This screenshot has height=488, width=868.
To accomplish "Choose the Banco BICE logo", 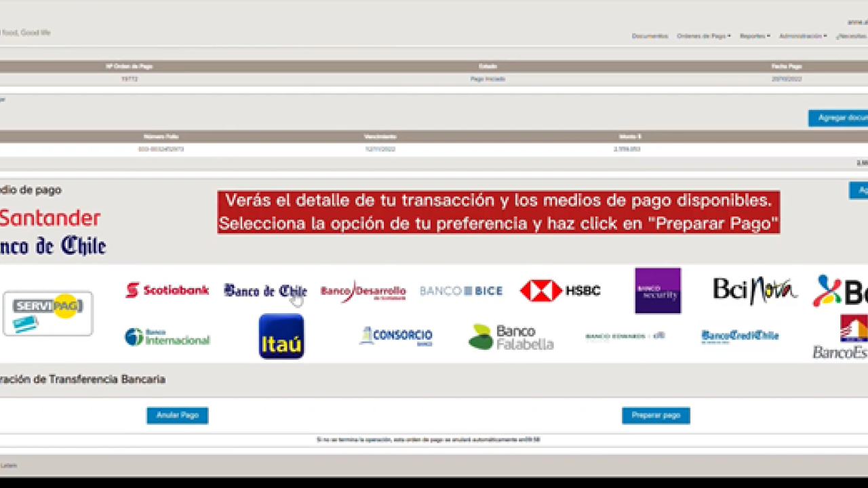I will pyautogui.click(x=461, y=291).
